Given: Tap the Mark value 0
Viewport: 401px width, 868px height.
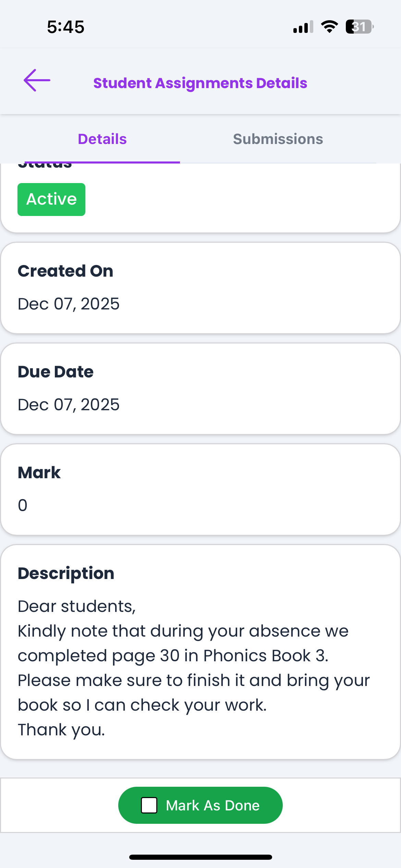Looking at the screenshot, I should pos(23,506).
